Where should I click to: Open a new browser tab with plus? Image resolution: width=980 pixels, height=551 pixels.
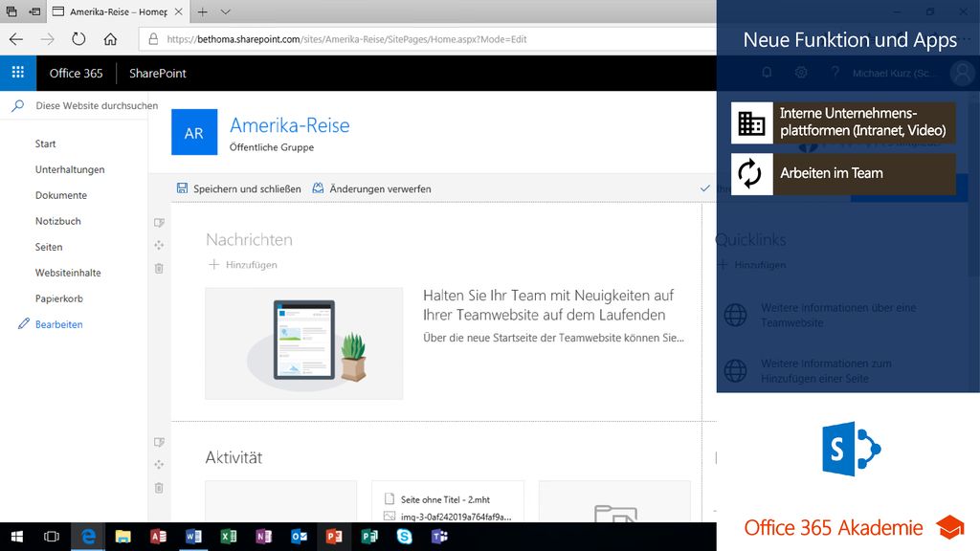(203, 11)
